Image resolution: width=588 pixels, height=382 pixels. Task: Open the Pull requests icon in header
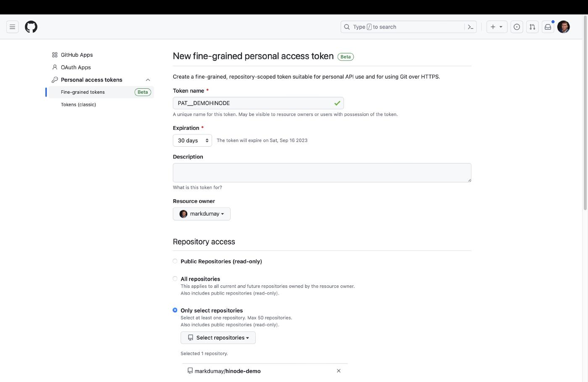532,27
